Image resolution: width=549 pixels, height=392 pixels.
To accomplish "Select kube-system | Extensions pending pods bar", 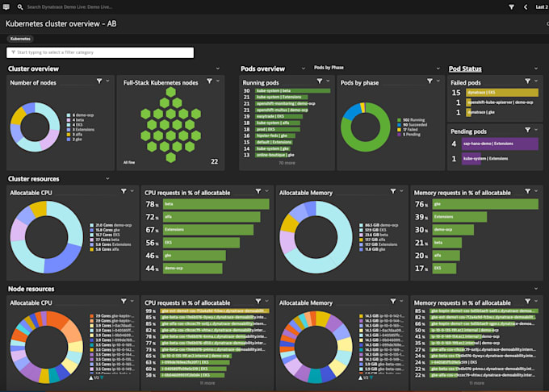I will click(471, 158).
